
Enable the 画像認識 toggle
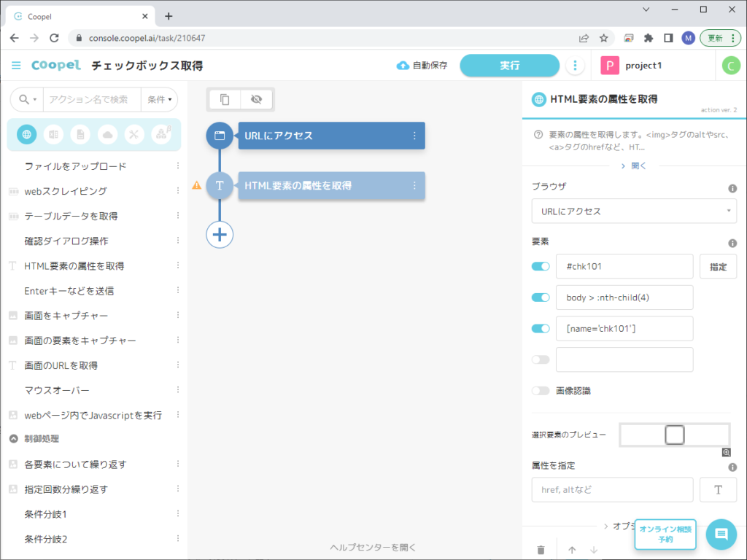[x=541, y=391]
